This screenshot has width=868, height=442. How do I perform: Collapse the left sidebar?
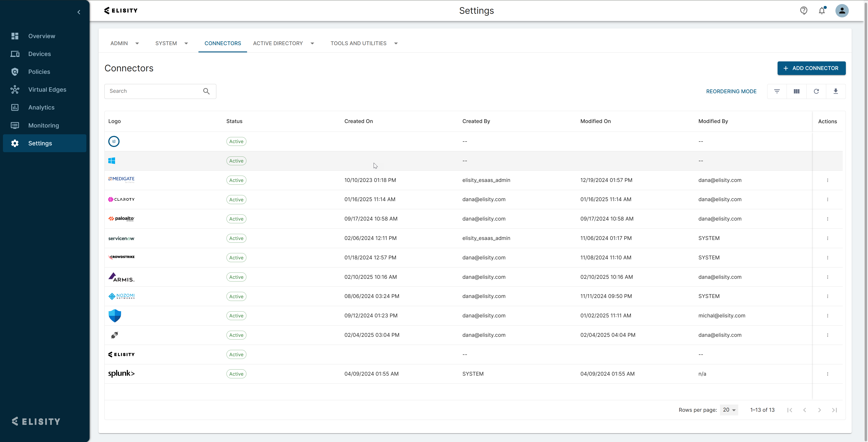79,12
